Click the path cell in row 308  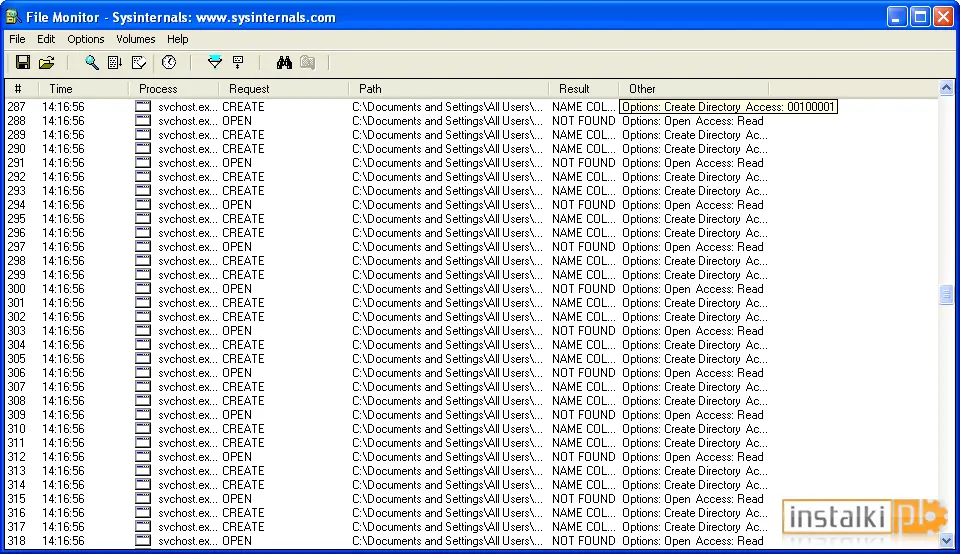pos(448,401)
